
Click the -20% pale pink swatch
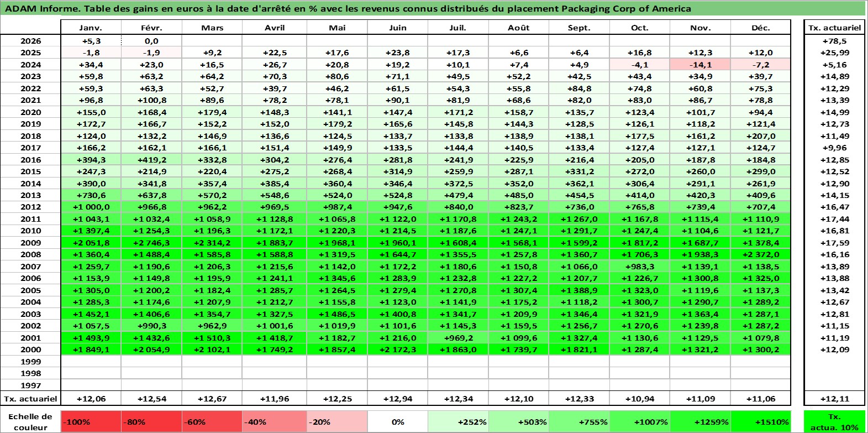(337, 421)
